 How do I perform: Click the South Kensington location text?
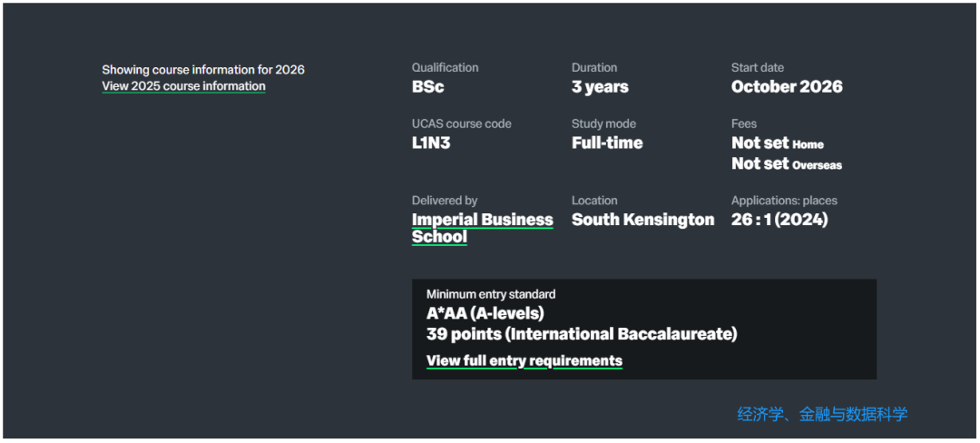coord(642,220)
